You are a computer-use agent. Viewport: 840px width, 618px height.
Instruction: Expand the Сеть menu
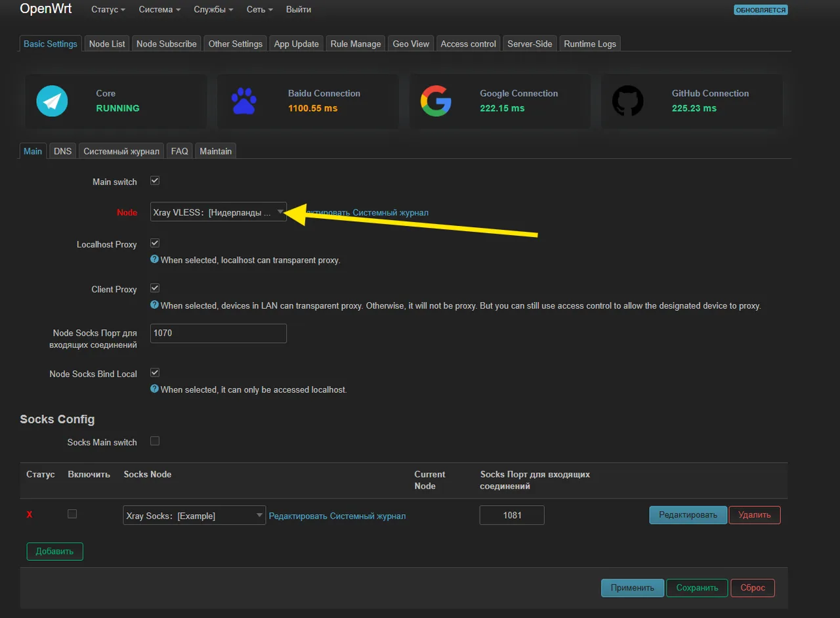[x=259, y=10]
